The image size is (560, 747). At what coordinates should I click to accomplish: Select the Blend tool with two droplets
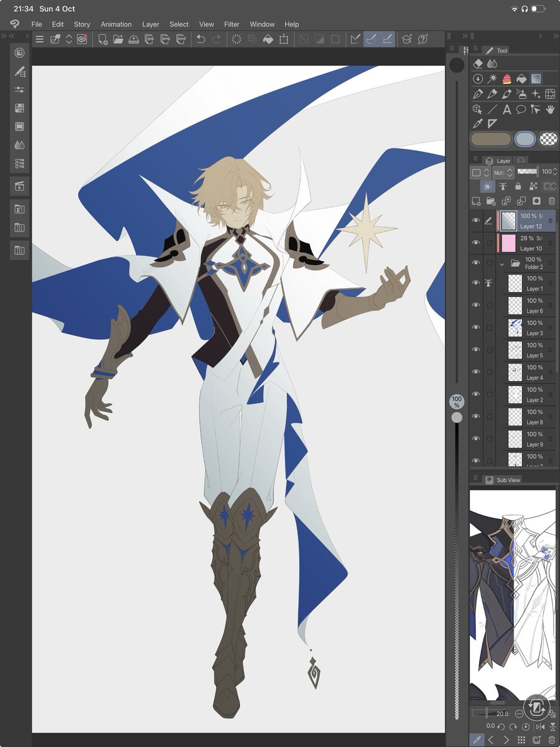click(492, 63)
